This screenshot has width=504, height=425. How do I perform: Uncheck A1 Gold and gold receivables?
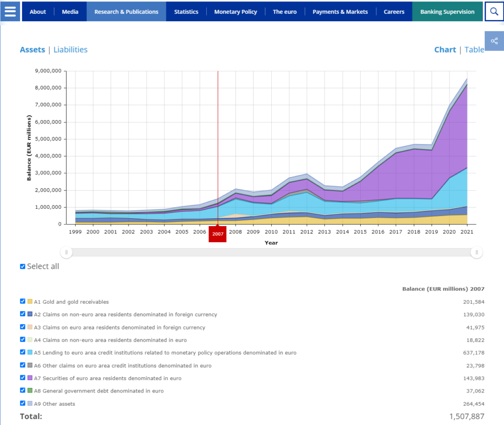pyautogui.click(x=23, y=301)
